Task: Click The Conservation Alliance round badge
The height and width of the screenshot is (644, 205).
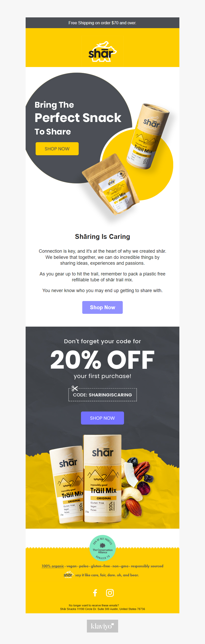Action: pyautogui.click(x=102, y=548)
